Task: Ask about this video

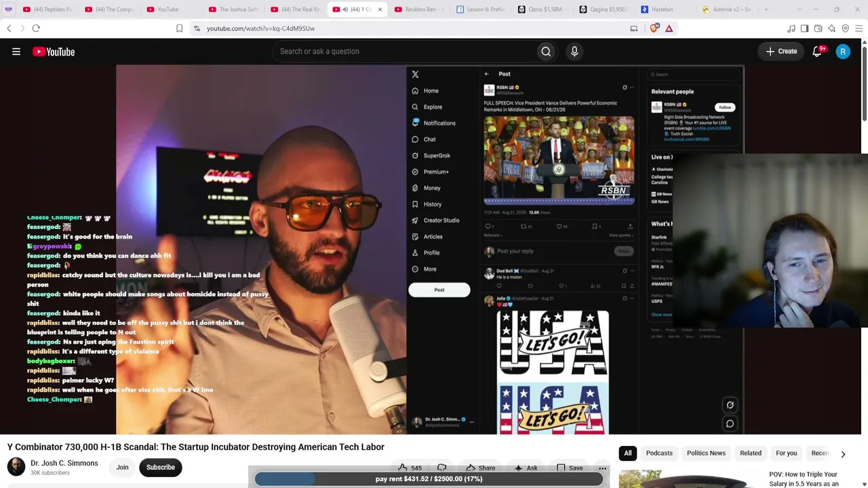Action: point(526,468)
